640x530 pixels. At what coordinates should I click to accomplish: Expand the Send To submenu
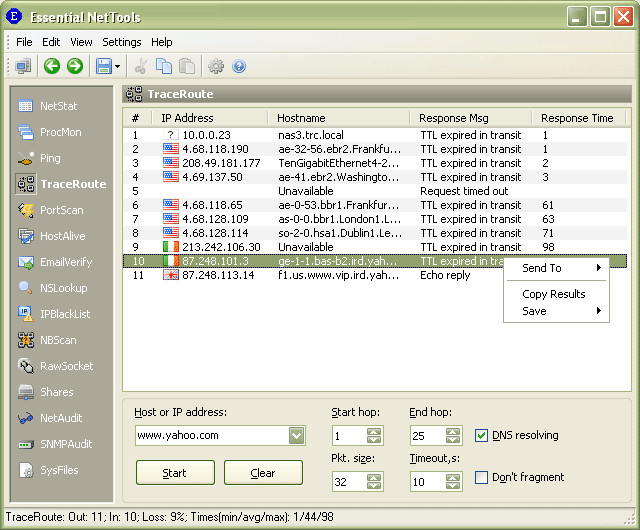557,268
